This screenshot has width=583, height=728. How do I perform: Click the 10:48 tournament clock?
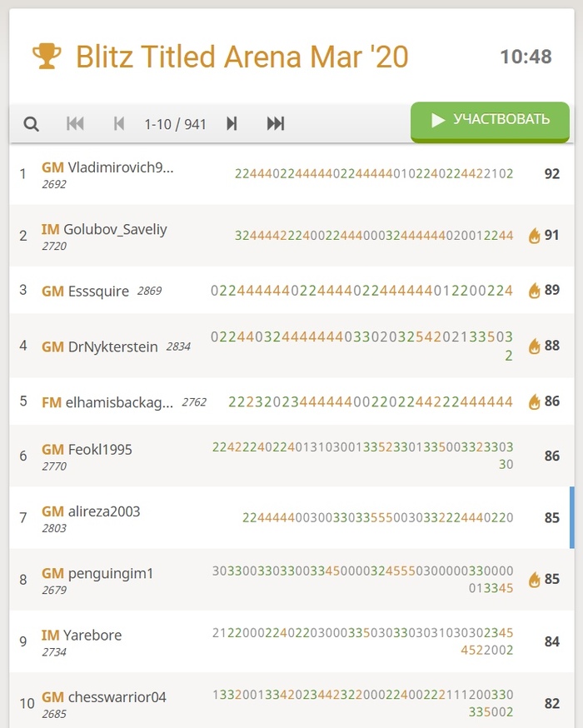526,57
